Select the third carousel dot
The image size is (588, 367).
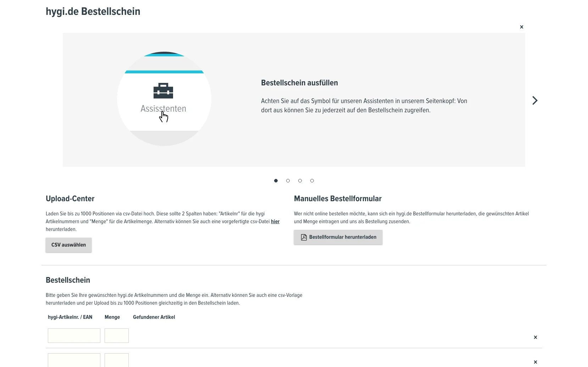(300, 181)
